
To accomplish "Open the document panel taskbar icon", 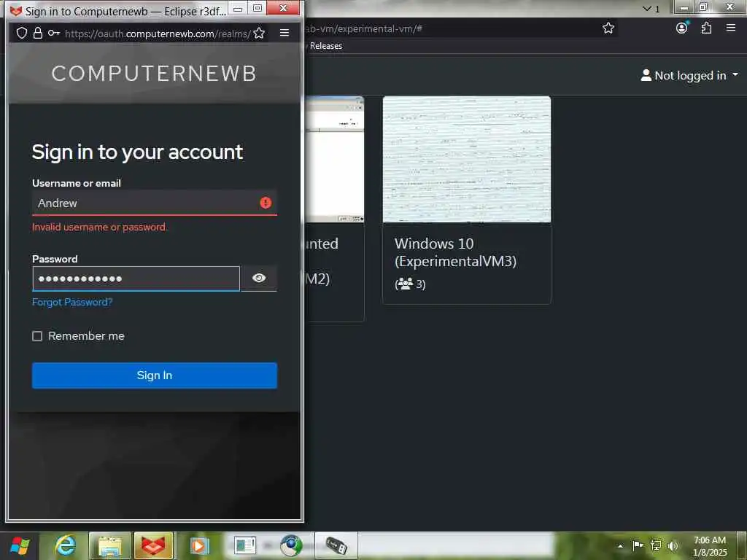I will click(244, 545).
